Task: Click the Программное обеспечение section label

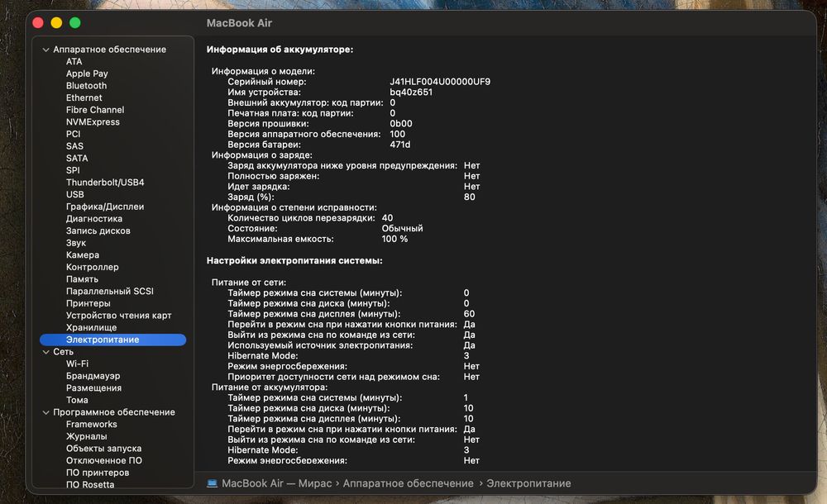Action: pyautogui.click(x=114, y=412)
